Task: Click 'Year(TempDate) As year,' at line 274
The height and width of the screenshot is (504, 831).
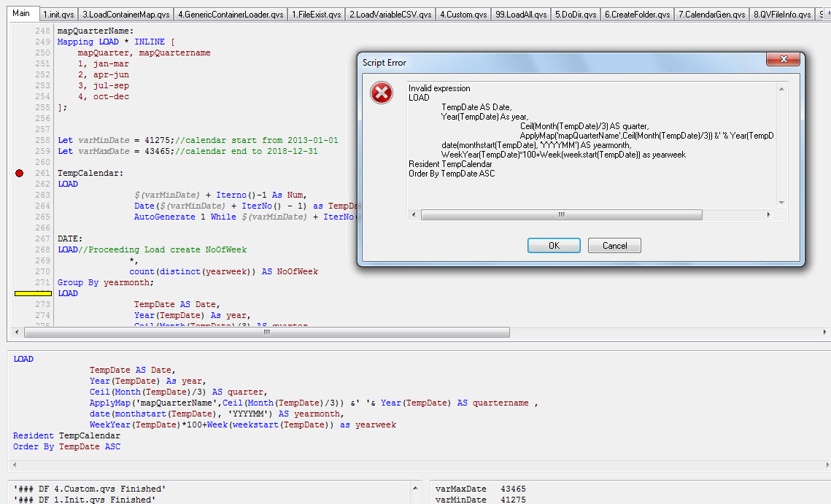Action: click(x=193, y=315)
